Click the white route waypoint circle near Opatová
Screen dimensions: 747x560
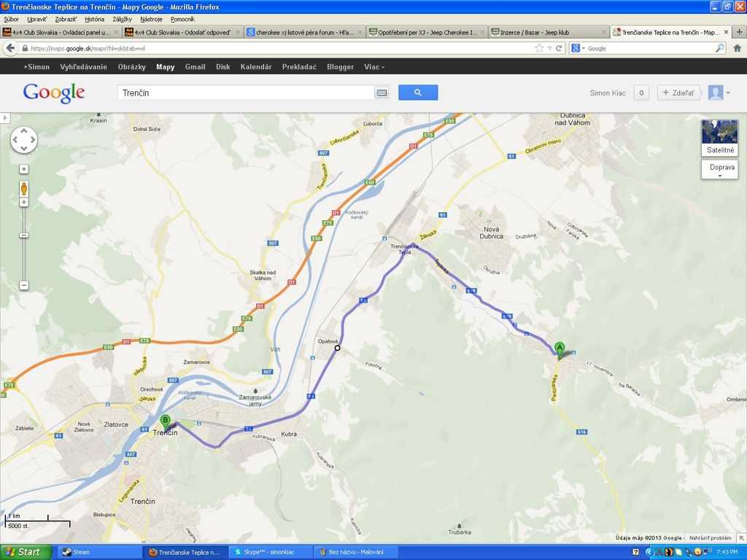point(337,348)
